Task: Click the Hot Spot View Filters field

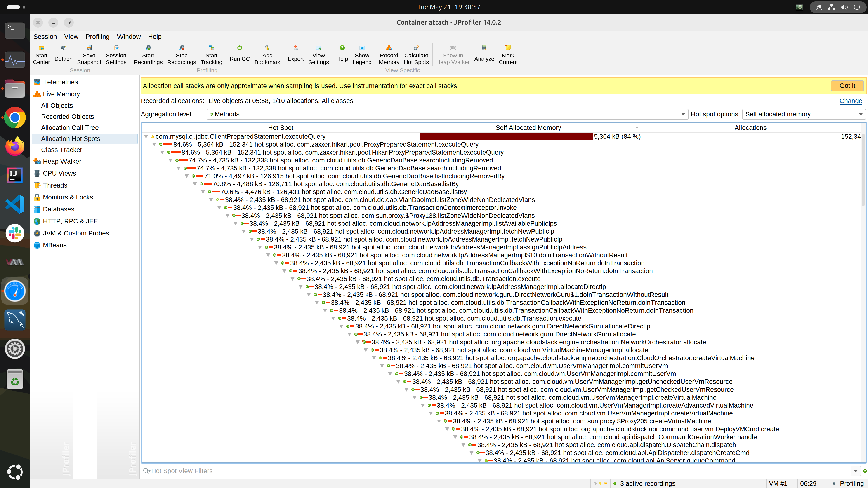Action: tap(495, 471)
